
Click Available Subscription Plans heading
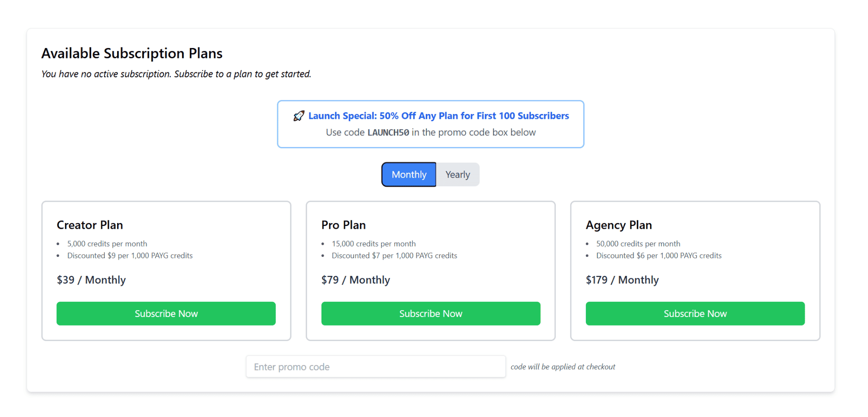[x=132, y=53]
